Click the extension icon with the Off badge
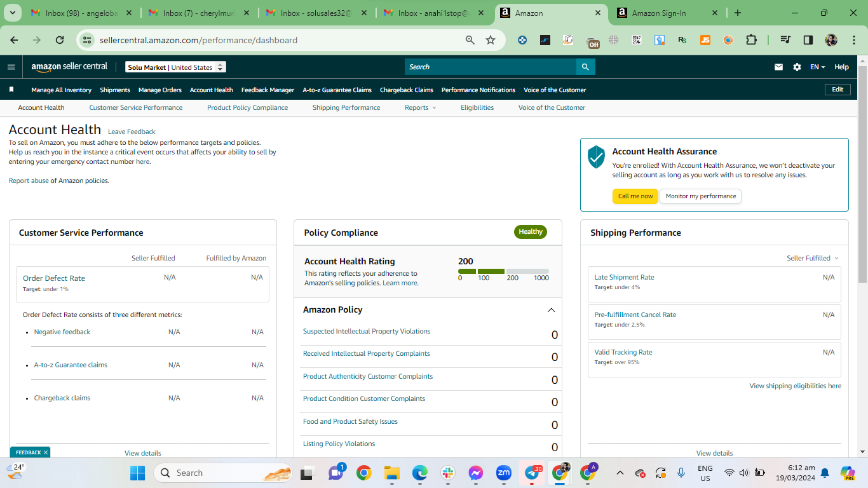 pos(592,41)
